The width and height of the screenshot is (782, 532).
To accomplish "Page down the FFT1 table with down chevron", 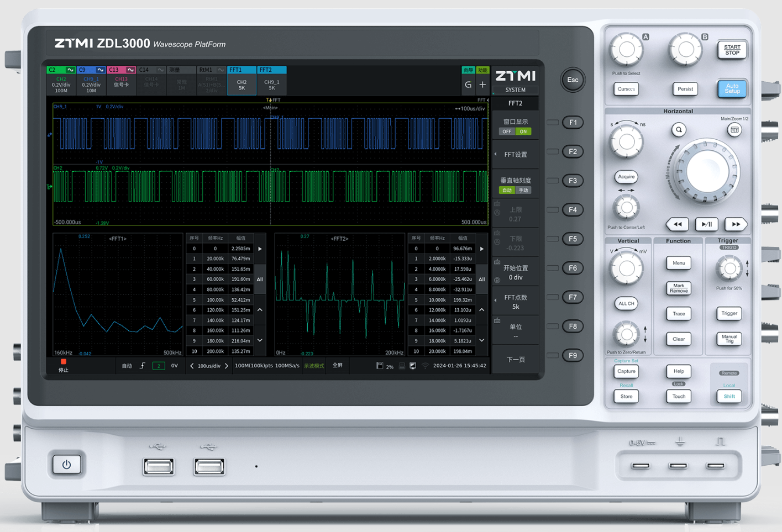I will pos(260,340).
